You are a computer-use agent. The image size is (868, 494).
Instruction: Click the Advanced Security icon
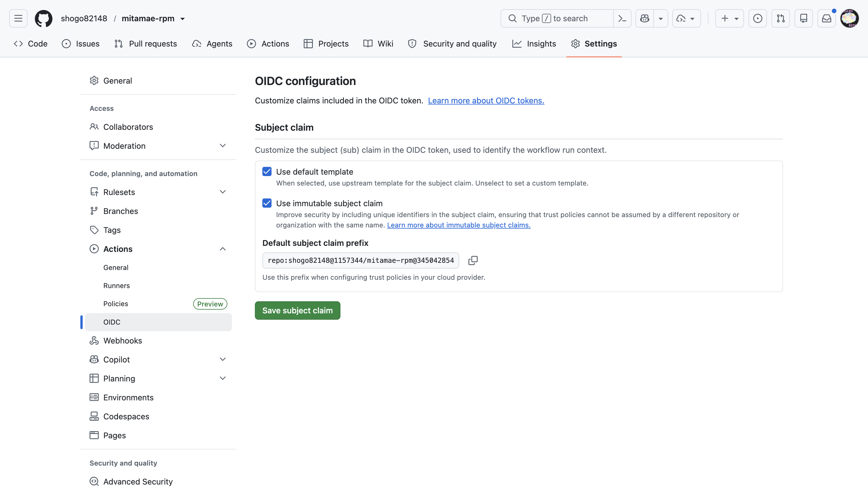click(x=94, y=481)
